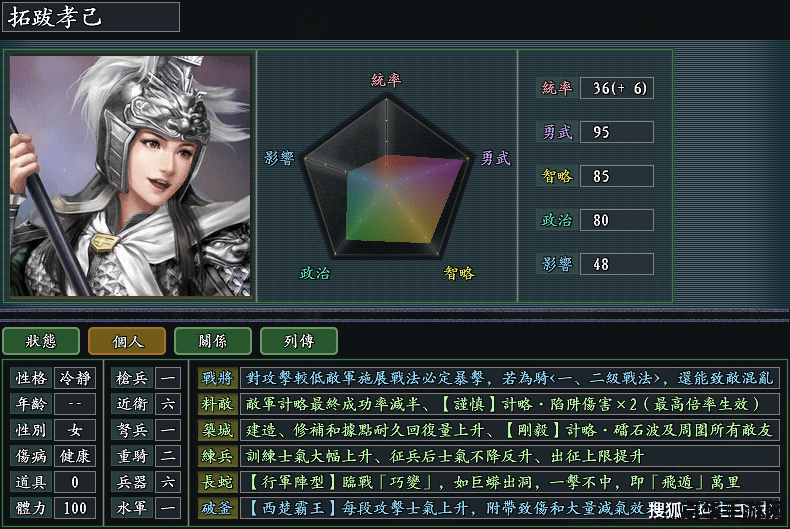Click the character name field 拓跋孝己
Viewport: 790px width, 529px height.
(91, 17)
